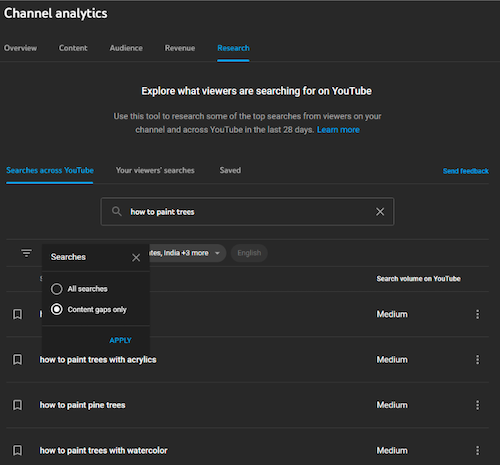The width and height of the screenshot is (500, 465).
Task: Save 'how to paint pine trees' bookmark
Action: point(17,405)
